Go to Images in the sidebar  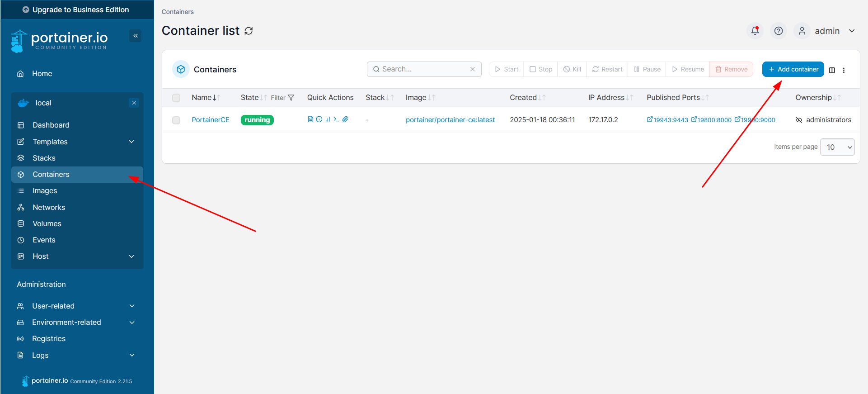45,191
